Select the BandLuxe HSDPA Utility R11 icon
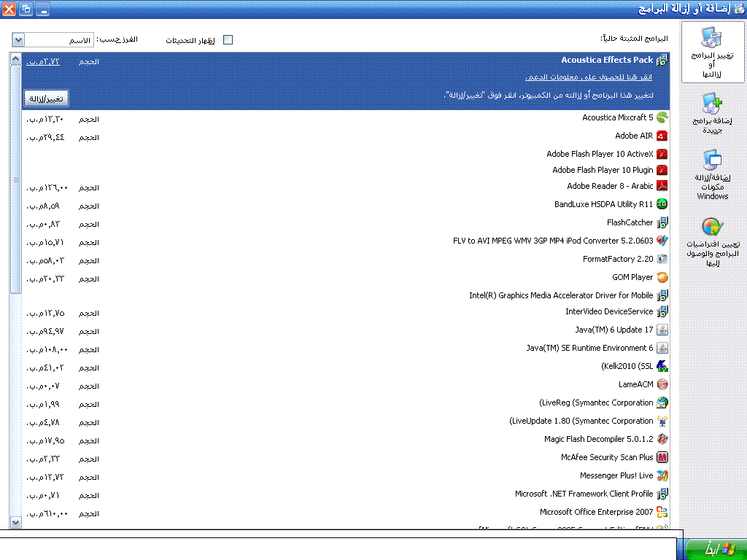Image resolution: width=747 pixels, height=560 pixels. [662, 204]
